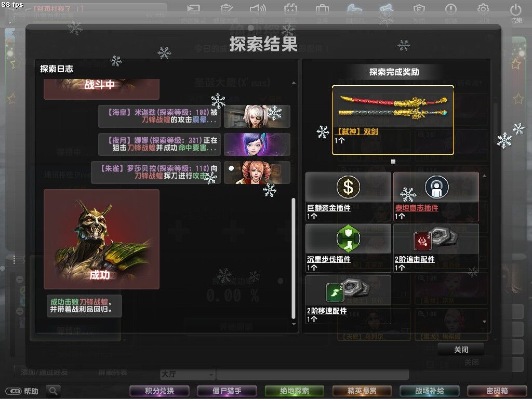Open the 绝地探索 tab
Image resolution: width=532 pixels, height=399 pixels.
click(294, 391)
